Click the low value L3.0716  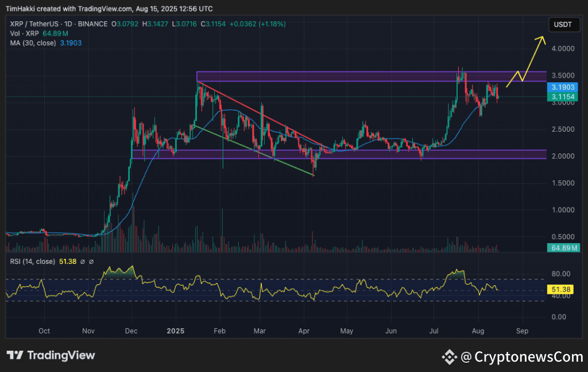coord(184,24)
